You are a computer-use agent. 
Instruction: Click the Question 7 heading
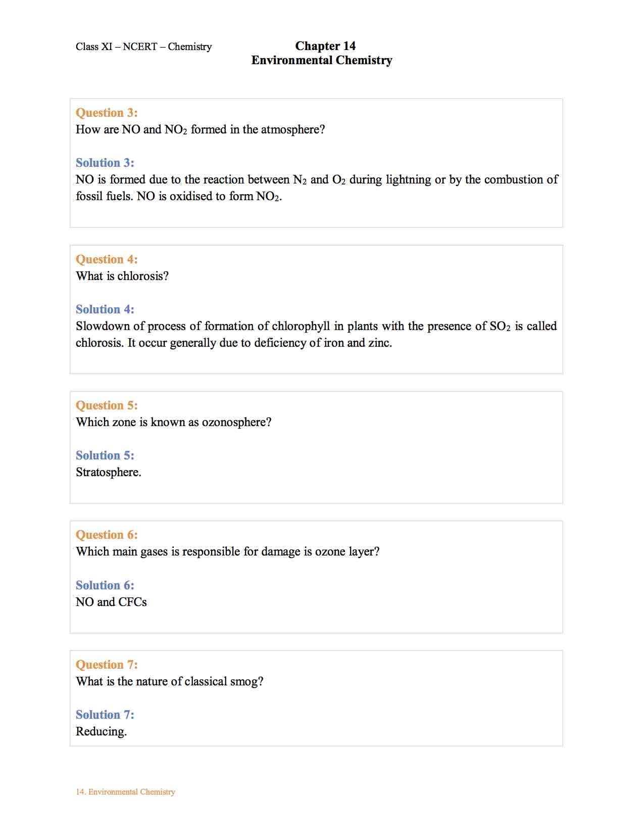(x=107, y=665)
